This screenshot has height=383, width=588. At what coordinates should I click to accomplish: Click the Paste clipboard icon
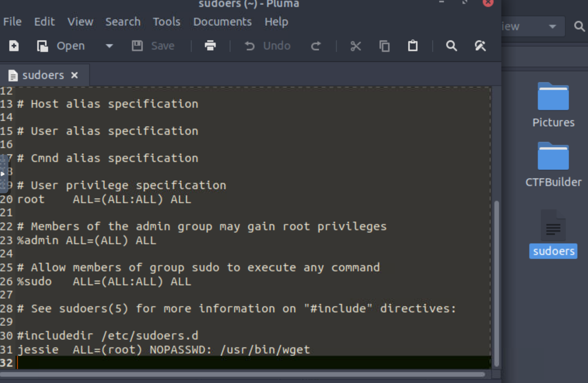(x=413, y=46)
